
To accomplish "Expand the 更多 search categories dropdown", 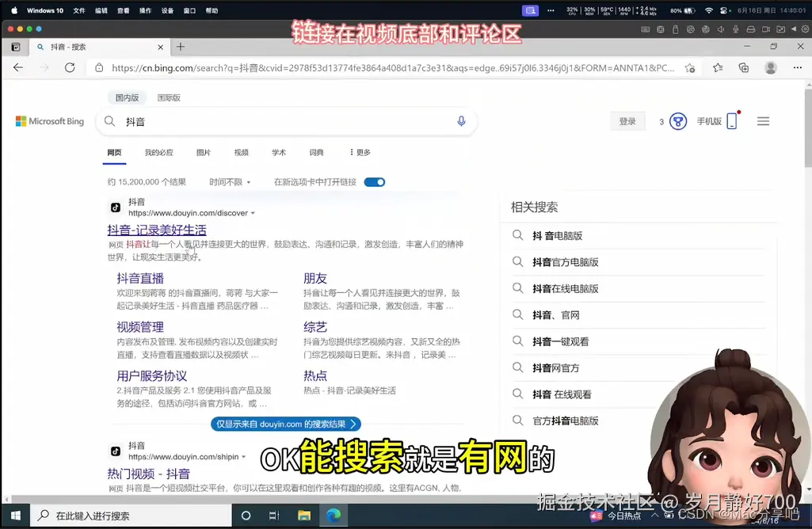I will [x=359, y=152].
